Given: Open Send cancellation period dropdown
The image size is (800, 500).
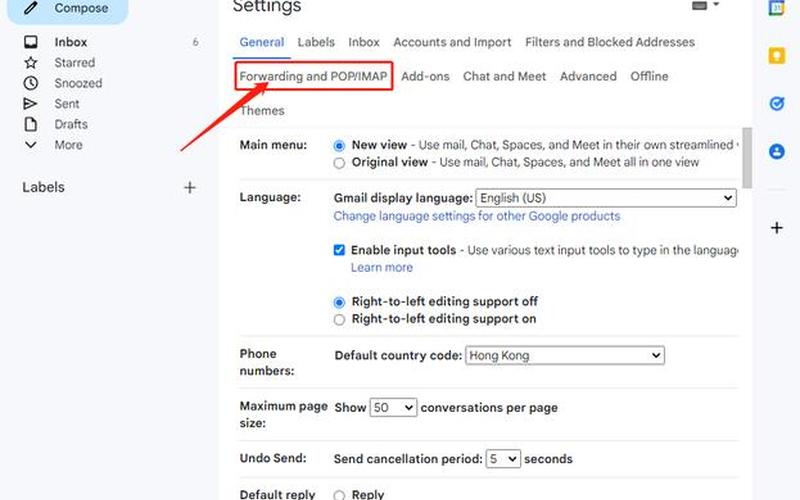Looking at the screenshot, I should click(503, 459).
